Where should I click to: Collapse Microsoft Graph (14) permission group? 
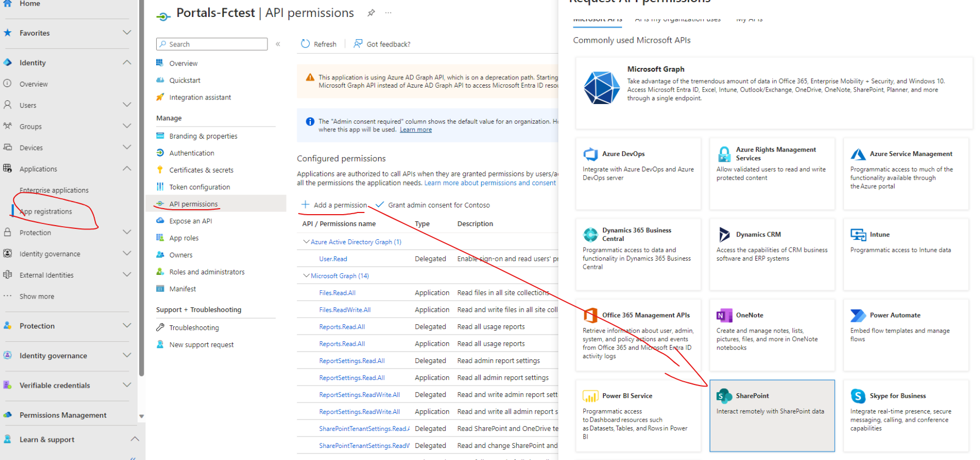pyautogui.click(x=306, y=275)
